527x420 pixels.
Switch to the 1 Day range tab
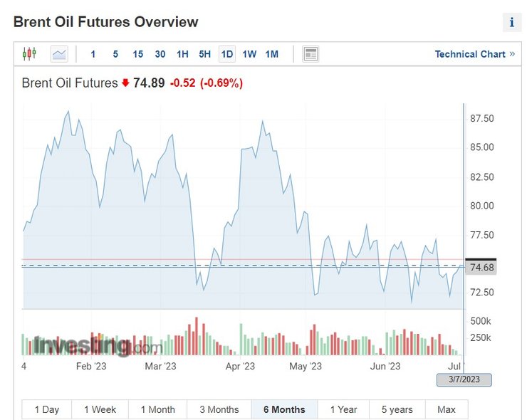pyautogui.click(x=46, y=409)
